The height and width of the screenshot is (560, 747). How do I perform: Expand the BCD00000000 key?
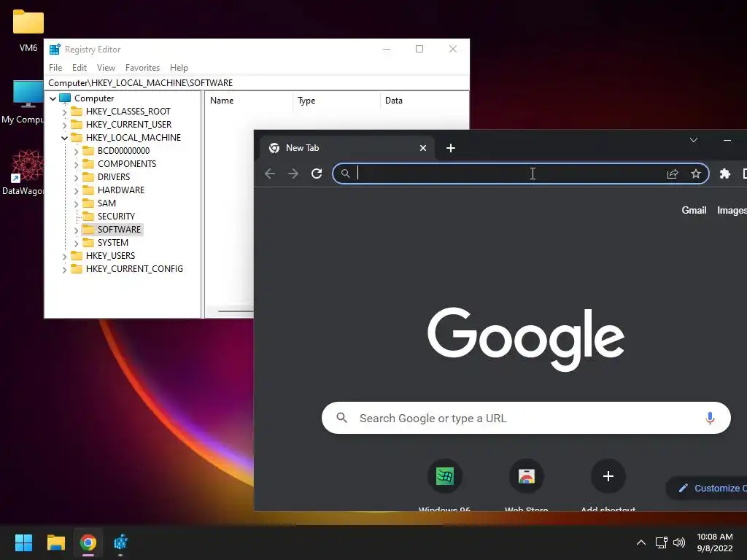point(76,151)
